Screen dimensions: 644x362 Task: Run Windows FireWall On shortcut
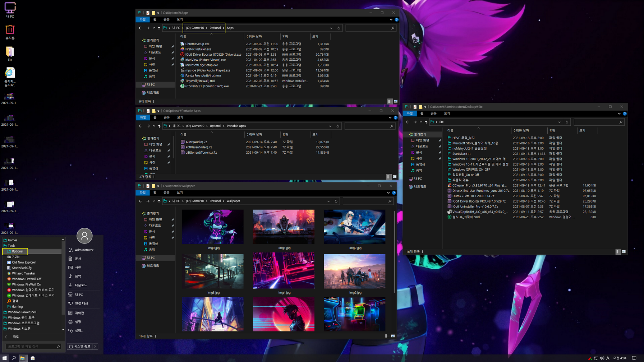pos(27,284)
